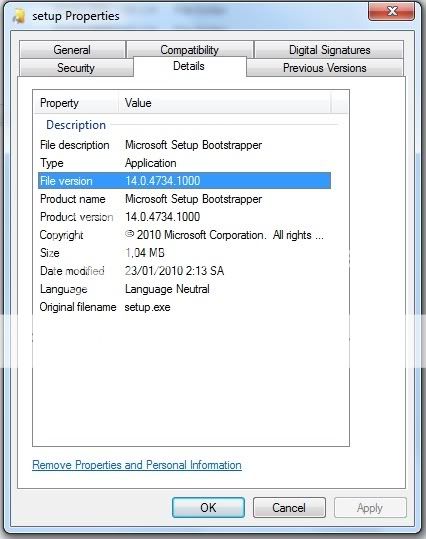
Task: Open the Digital Signatures tab
Action: click(329, 50)
